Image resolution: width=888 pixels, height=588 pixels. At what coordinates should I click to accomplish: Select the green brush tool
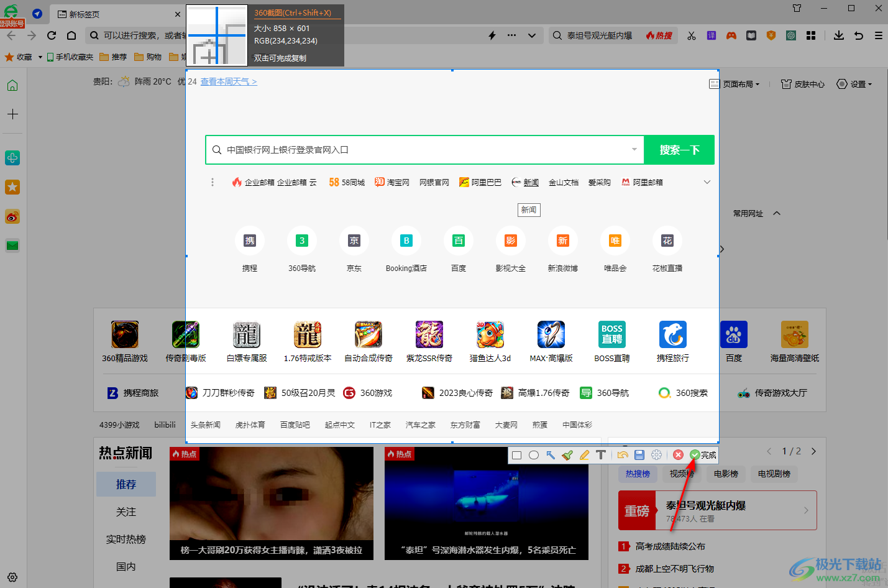567,455
